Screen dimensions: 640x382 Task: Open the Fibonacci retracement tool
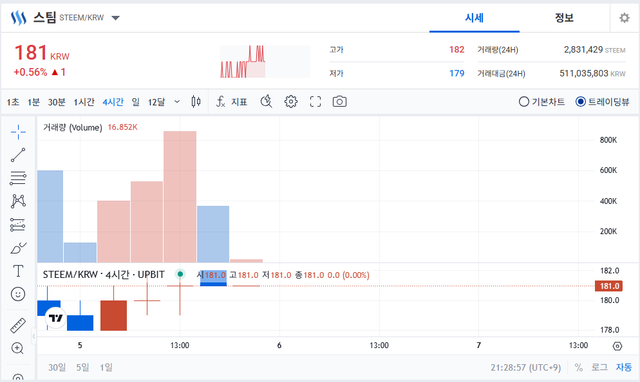coord(18,178)
